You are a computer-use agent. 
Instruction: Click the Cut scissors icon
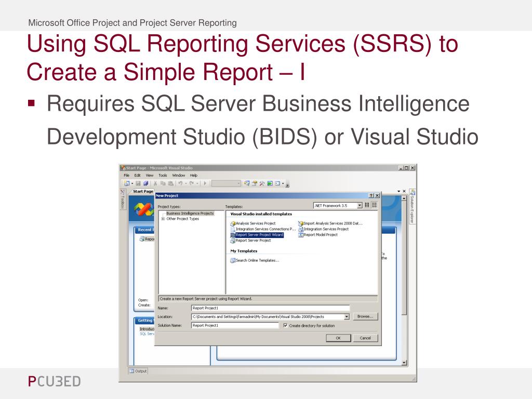[x=155, y=183]
